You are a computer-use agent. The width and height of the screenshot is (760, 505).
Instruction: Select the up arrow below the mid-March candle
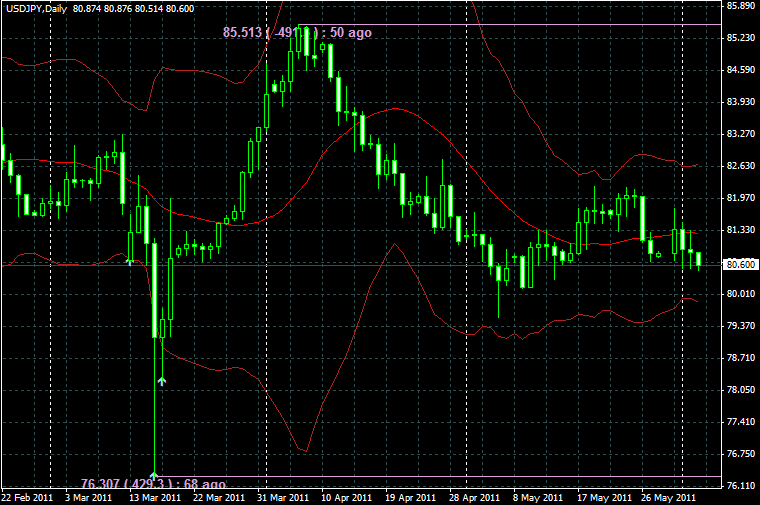point(162,381)
